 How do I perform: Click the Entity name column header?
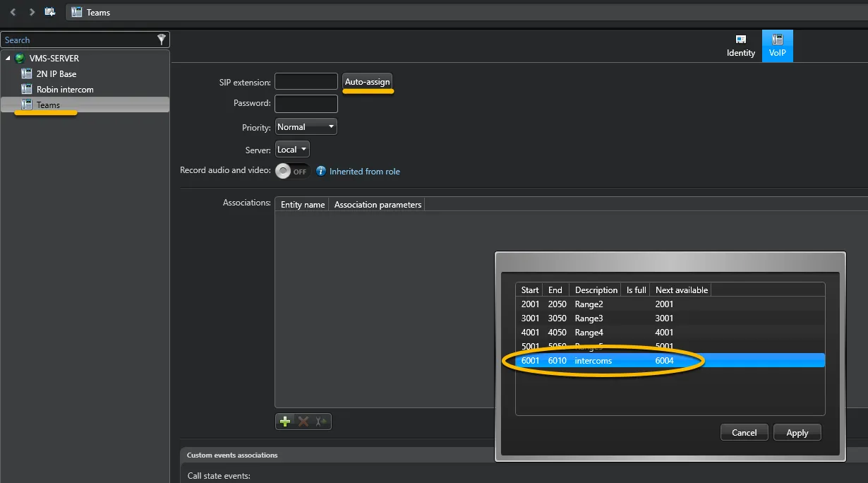tap(302, 204)
